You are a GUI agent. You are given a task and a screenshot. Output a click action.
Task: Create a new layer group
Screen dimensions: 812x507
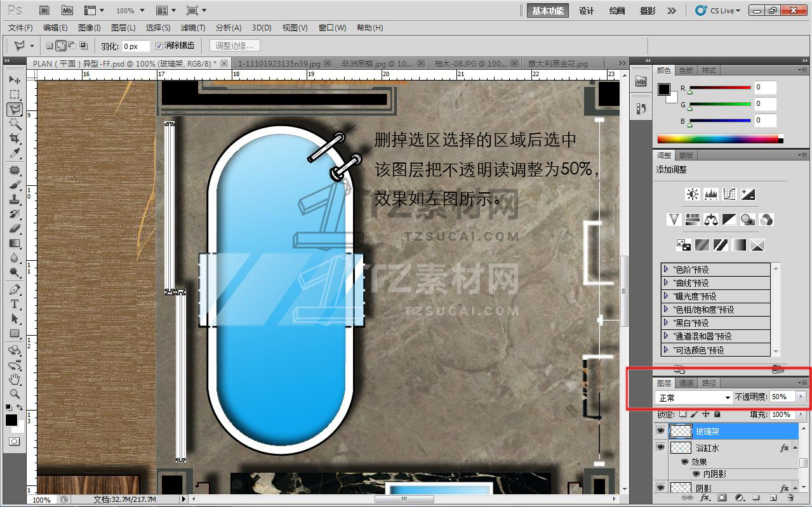pos(756,498)
